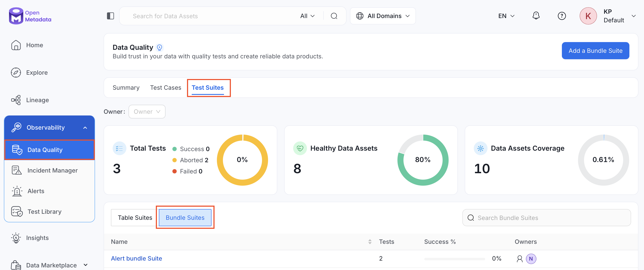Click the Healthy Data Assets 80% donut
644x270 pixels.
(423, 160)
